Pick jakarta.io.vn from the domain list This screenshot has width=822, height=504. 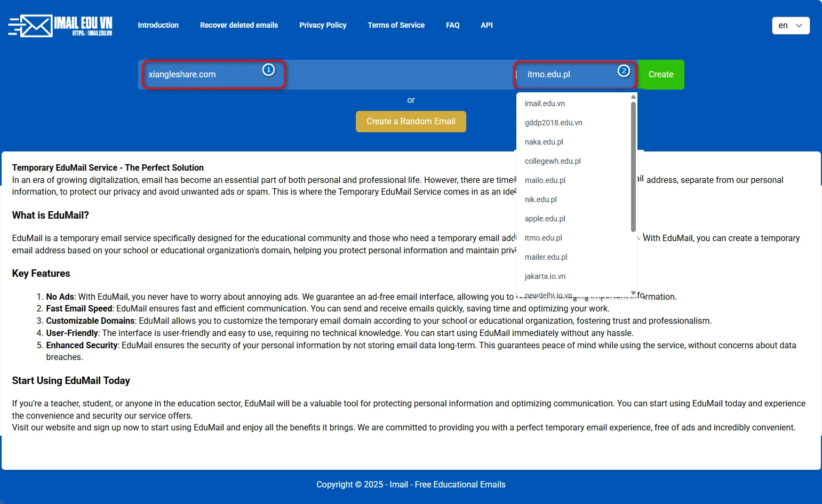(x=545, y=276)
